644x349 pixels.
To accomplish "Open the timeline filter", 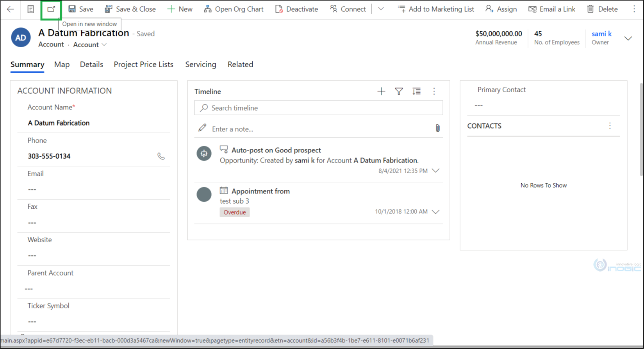I will pos(399,91).
